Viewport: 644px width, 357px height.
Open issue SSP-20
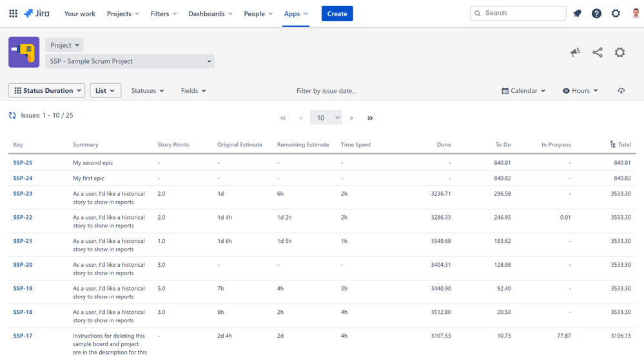23,265
